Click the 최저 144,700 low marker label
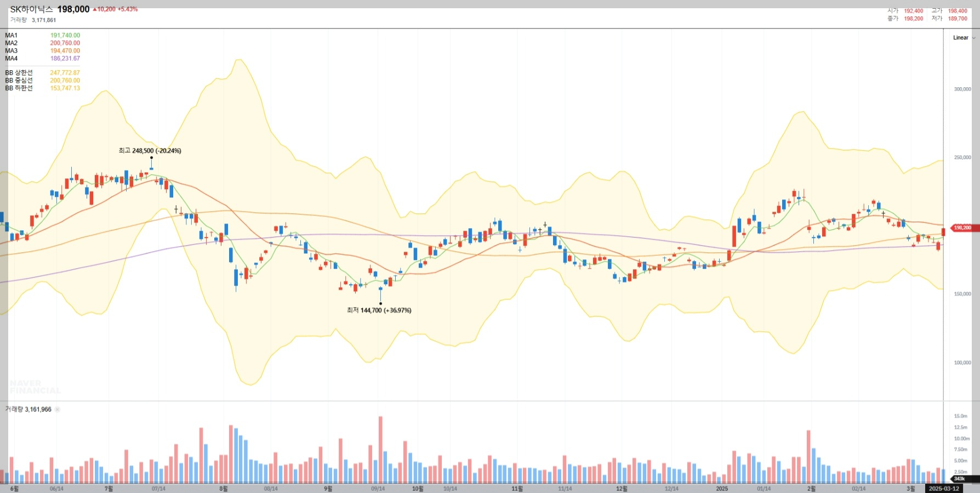This screenshot has height=493, width=980. pyautogui.click(x=379, y=310)
